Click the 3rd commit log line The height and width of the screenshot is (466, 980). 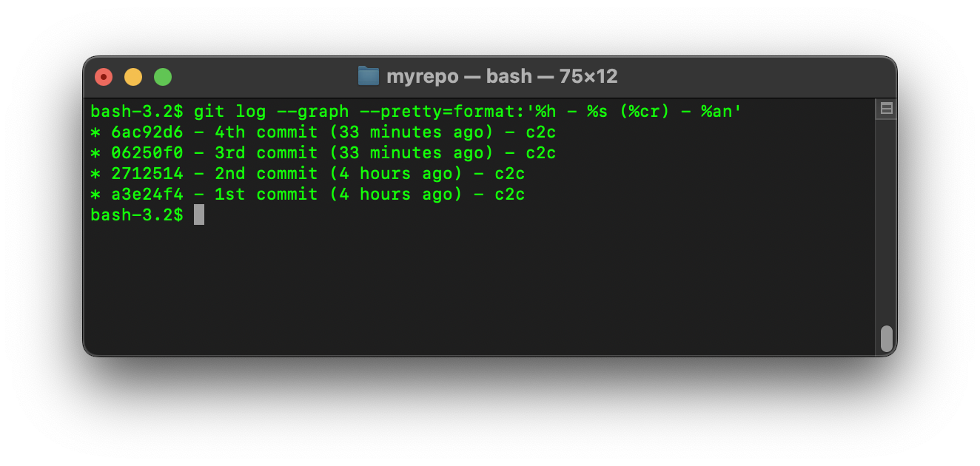pyautogui.click(x=322, y=153)
